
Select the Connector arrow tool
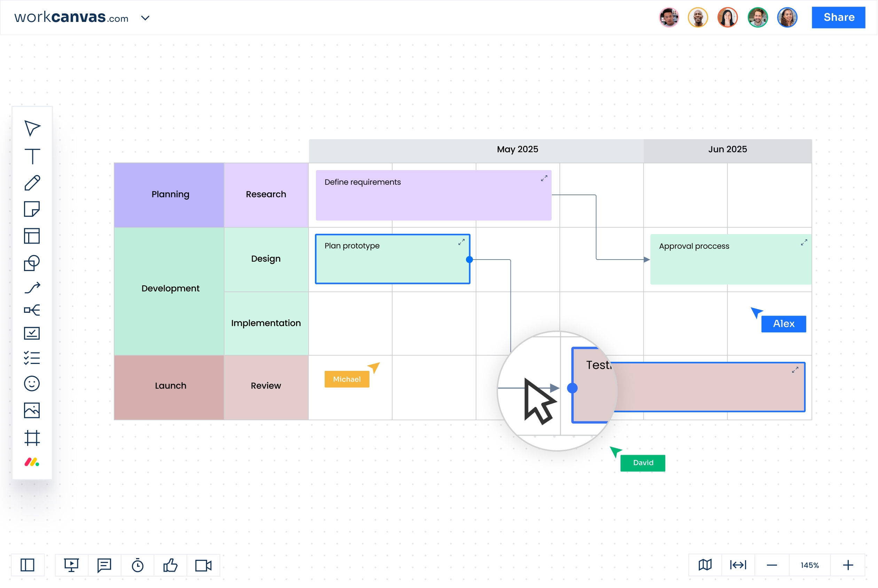pyautogui.click(x=32, y=287)
